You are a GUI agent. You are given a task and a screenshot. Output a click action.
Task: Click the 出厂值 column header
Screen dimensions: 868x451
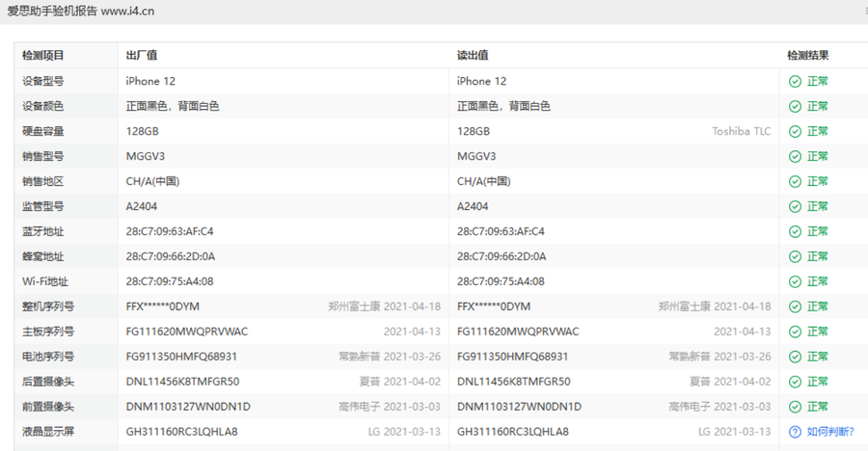coord(142,55)
